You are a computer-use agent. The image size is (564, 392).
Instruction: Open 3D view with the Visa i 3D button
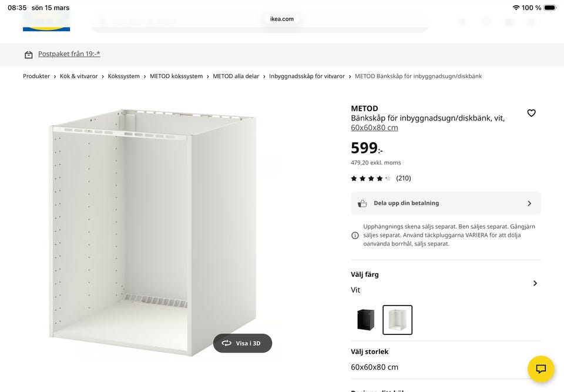(243, 343)
